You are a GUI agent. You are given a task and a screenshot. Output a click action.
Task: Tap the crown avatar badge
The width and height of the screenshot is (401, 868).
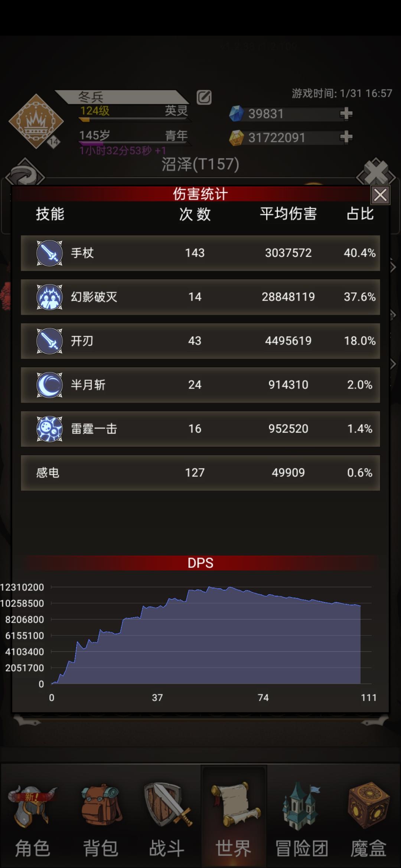click(x=36, y=121)
